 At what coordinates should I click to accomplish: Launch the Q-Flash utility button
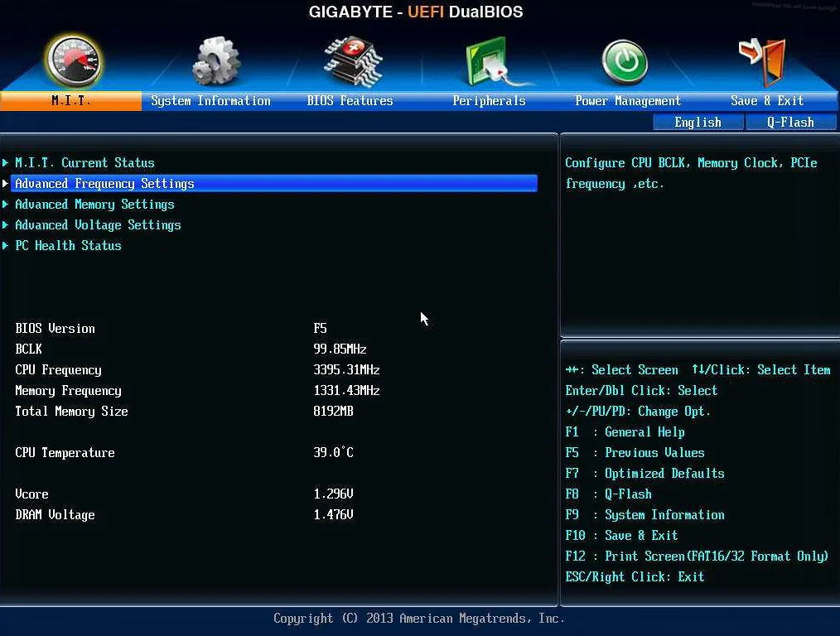790,123
